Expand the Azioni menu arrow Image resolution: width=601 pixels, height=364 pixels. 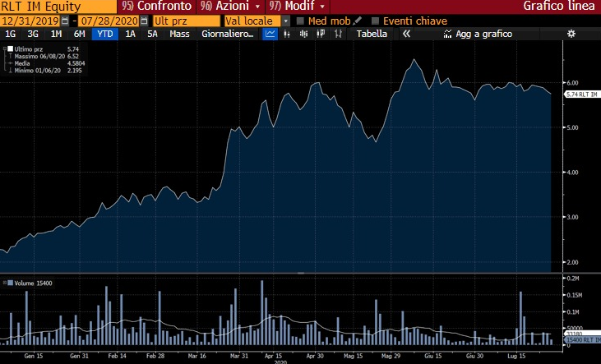coord(257,7)
